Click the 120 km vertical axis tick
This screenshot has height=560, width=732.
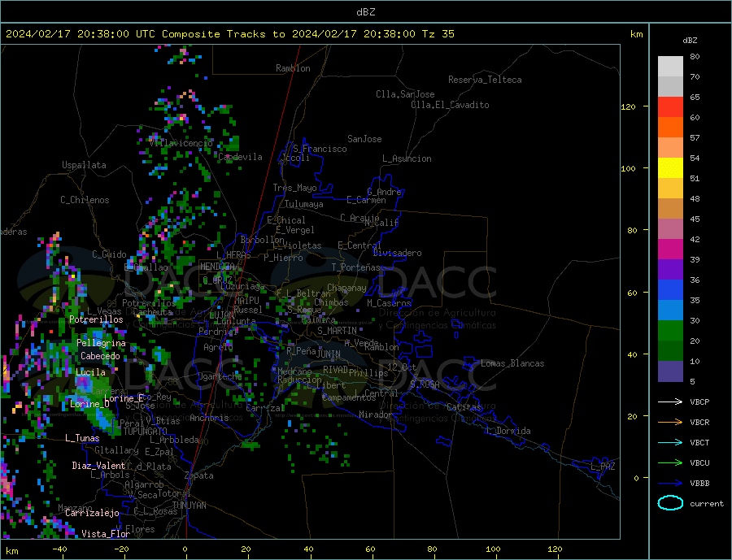[x=629, y=106]
